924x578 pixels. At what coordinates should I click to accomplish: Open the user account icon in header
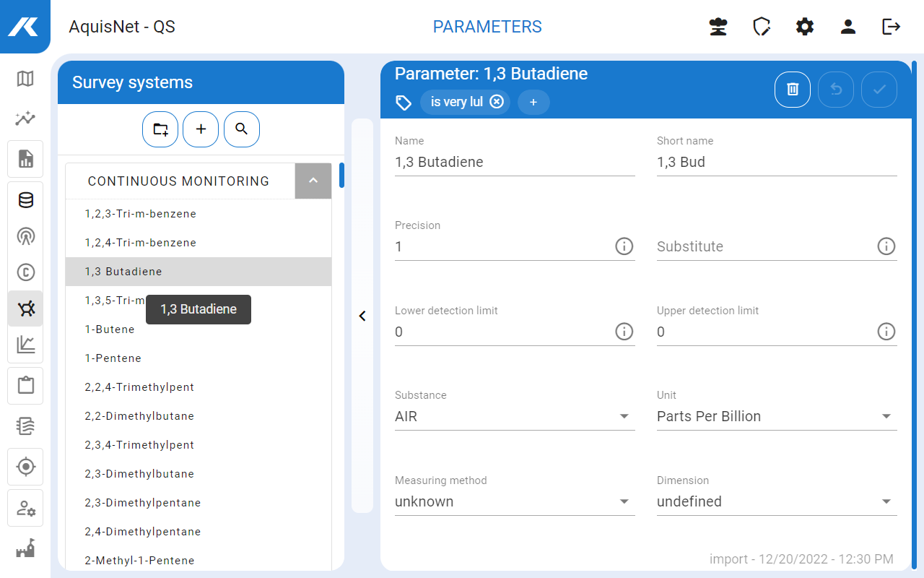point(848,27)
